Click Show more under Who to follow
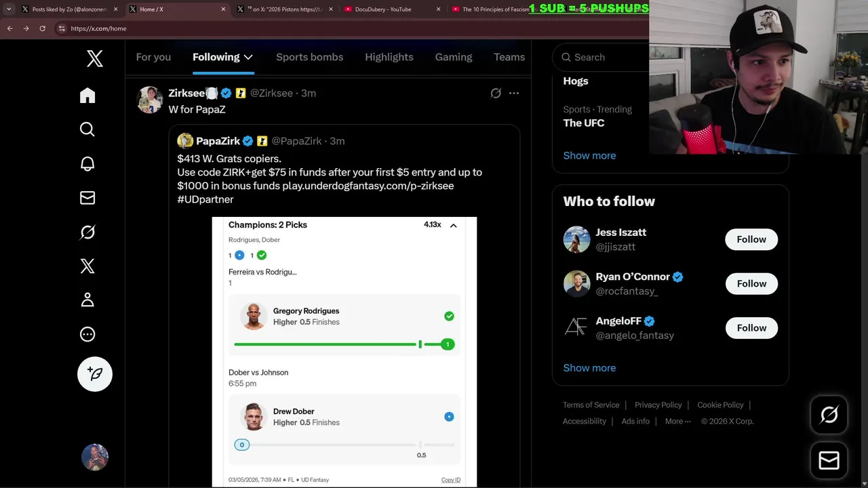 (589, 367)
